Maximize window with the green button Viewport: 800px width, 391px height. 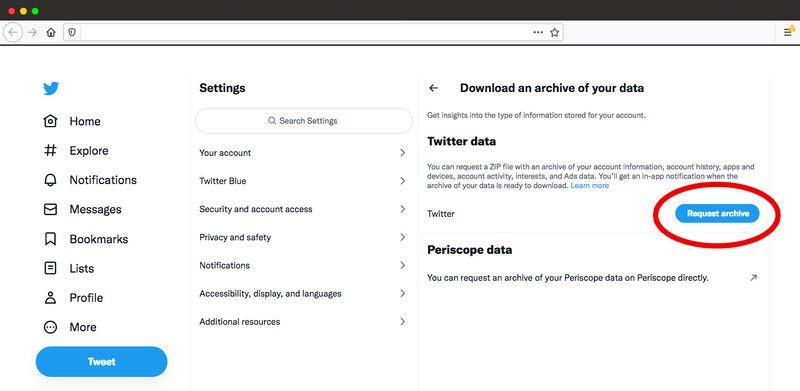pyautogui.click(x=35, y=11)
